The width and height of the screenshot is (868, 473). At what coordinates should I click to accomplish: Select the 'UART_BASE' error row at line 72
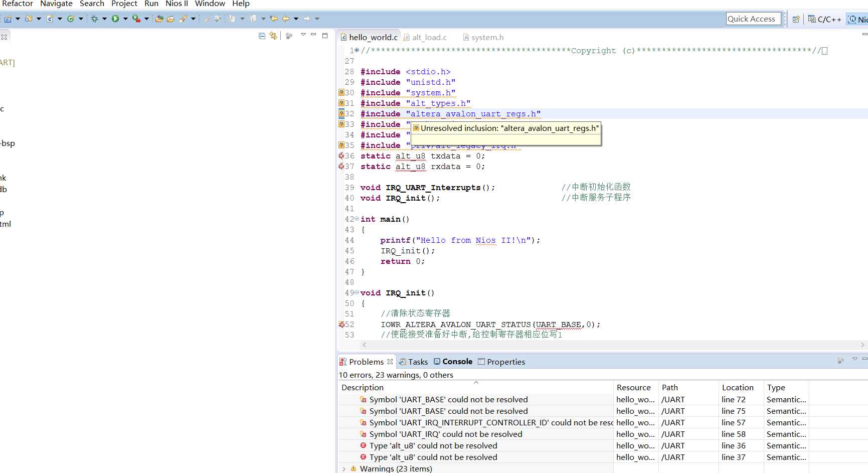tap(573, 400)
